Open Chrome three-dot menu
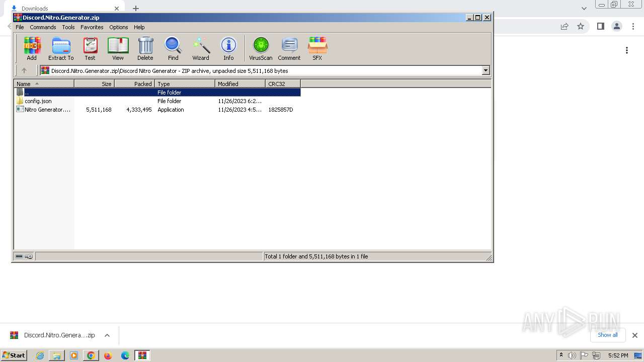This screenshot has height=362, width=644. [x=633, y=26]
